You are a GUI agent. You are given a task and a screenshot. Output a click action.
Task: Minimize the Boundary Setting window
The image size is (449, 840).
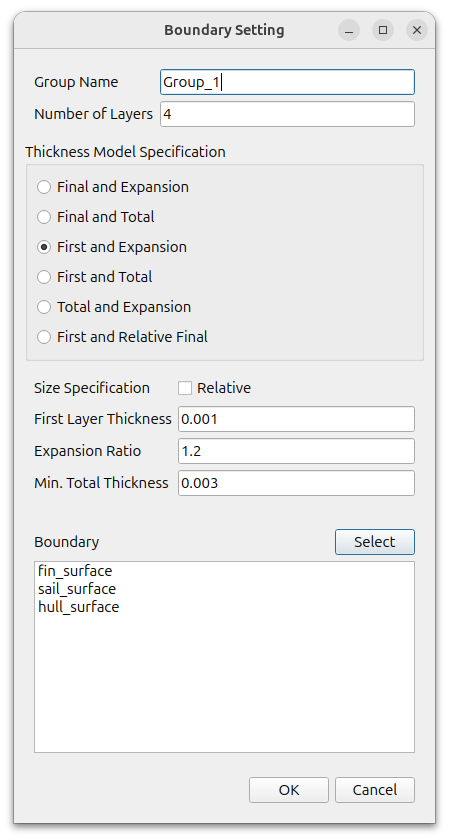[349, 30]
